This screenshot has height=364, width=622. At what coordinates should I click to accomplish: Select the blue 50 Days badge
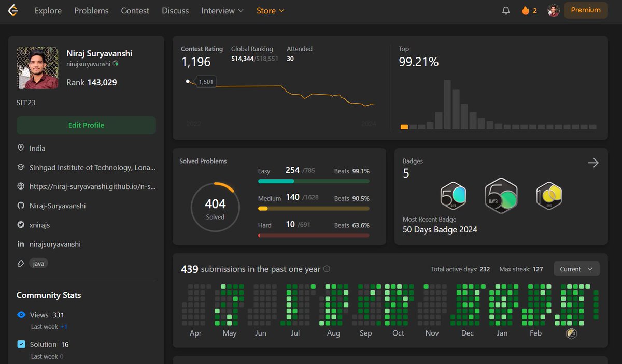point(454,197)
